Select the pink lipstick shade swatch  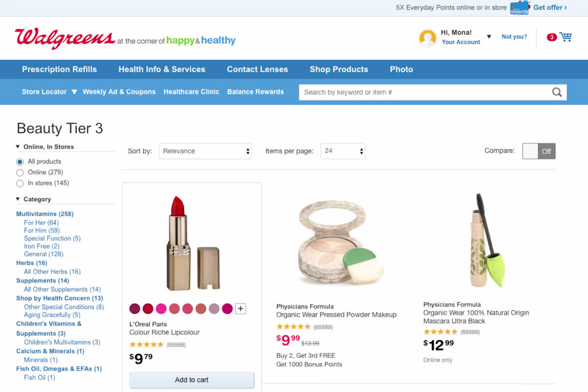[x=161, y=309]
